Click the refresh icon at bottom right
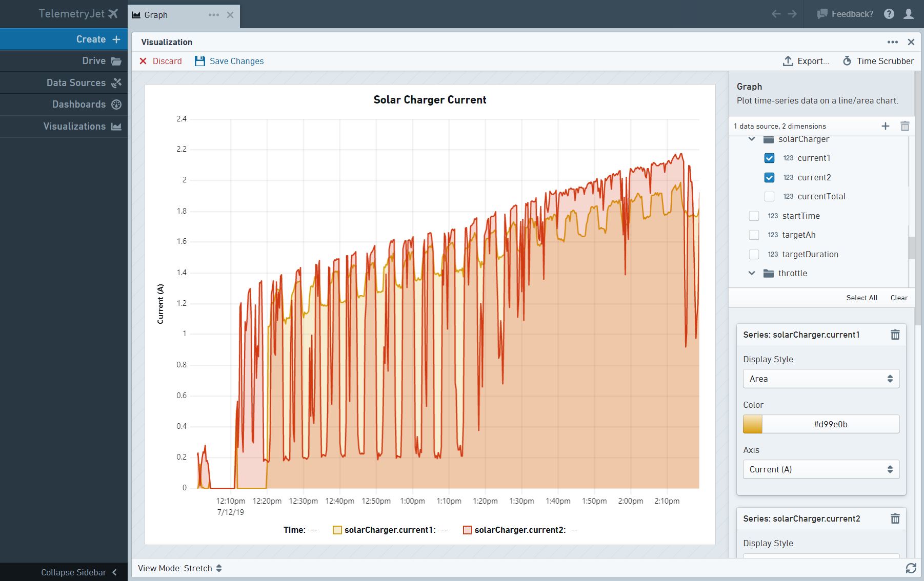 tap(911, 568)
